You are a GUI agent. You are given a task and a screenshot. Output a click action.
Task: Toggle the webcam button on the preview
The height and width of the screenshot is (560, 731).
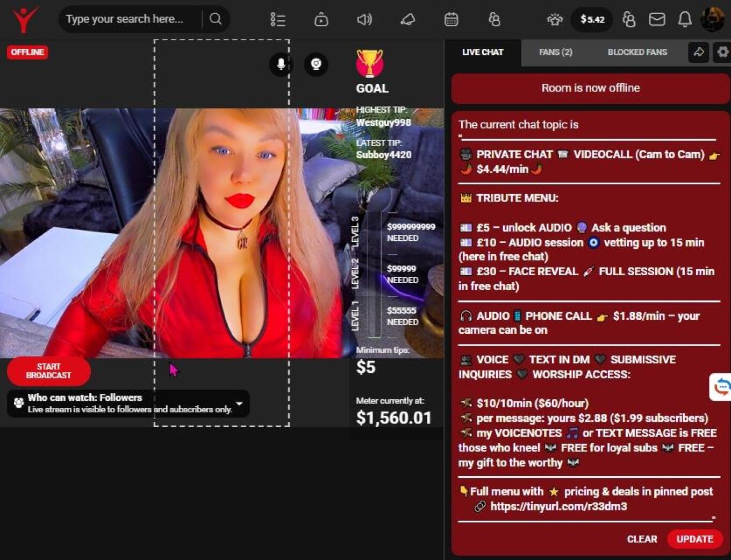316,64
